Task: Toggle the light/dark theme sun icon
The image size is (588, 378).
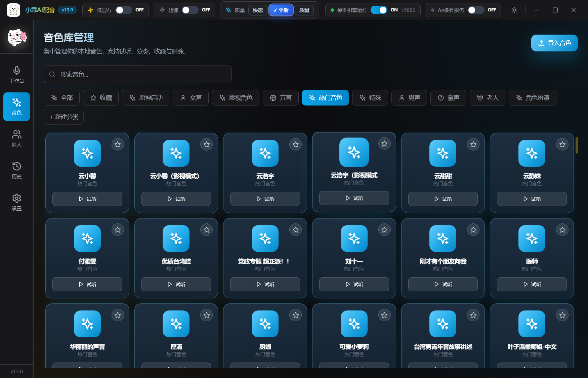Action: coord(514,10)
